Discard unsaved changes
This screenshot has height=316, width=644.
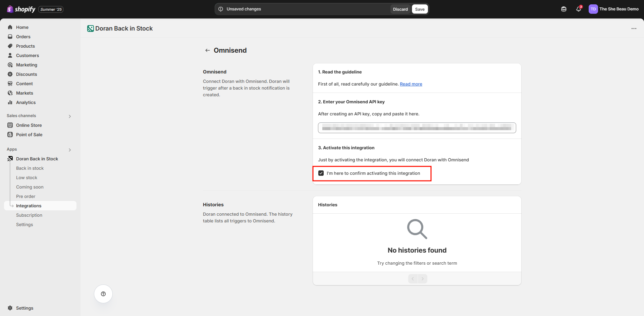(x=400, y=9)
